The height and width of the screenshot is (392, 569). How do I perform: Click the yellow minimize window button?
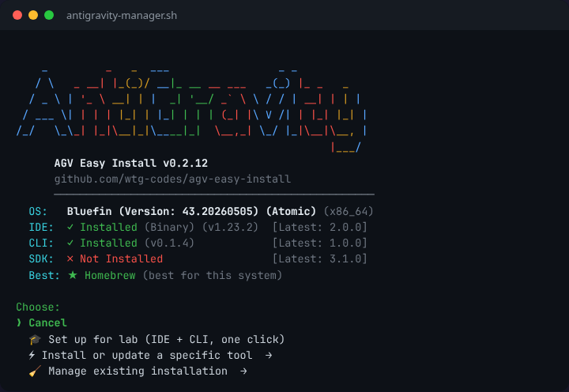coord(33,15)
